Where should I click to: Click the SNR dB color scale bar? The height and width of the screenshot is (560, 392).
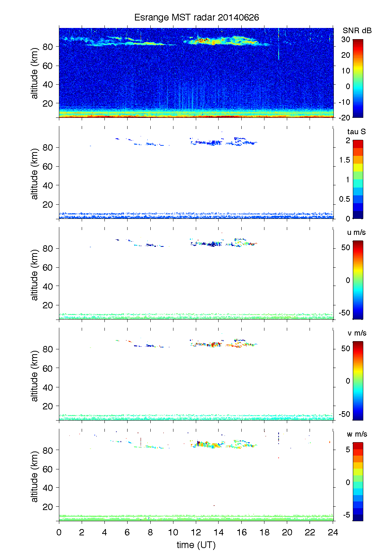[x=358, y=78]
